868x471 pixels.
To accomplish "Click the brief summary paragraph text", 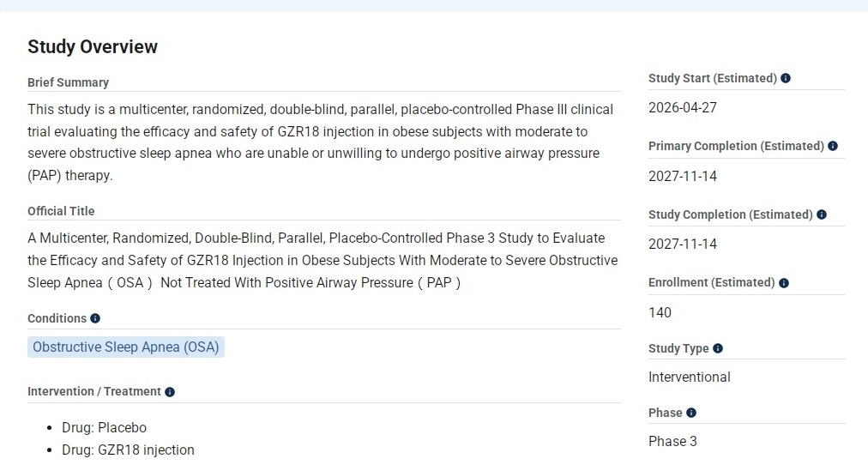I will [x=320, y=142].
